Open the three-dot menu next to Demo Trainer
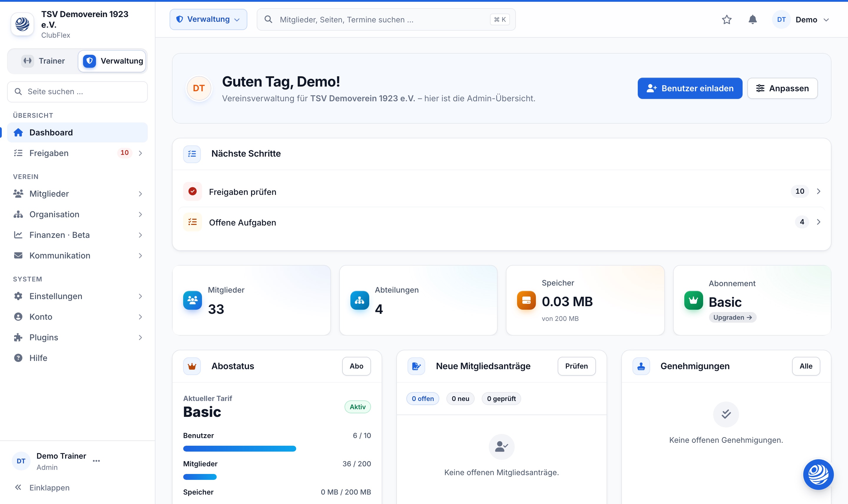The image size is (848, 504). [97, 461]
